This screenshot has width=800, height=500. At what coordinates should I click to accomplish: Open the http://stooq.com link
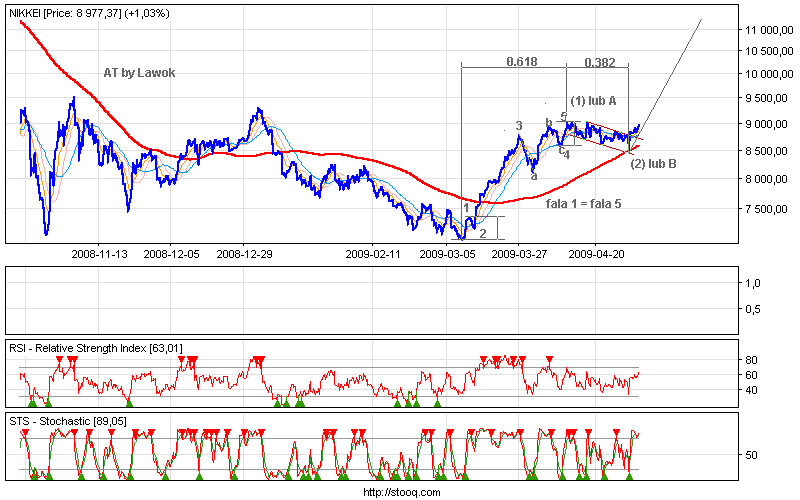[402, 492]
